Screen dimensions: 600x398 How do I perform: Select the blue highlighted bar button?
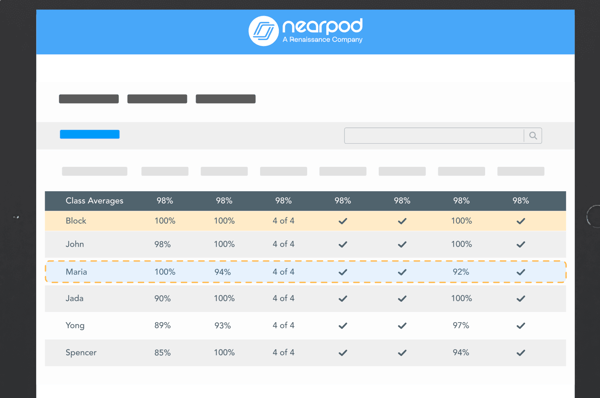click(x=90, y=134)
